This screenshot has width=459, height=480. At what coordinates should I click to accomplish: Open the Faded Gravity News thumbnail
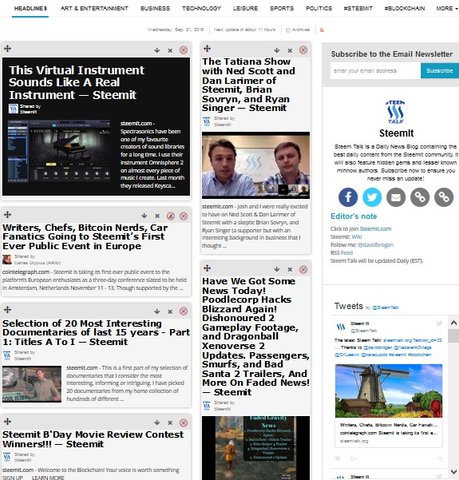tap(256, 448)
